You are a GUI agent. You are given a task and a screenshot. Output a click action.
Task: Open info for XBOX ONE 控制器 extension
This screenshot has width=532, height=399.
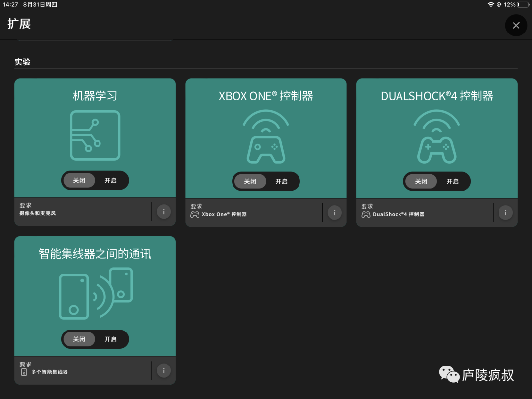[x=334, y=213]
